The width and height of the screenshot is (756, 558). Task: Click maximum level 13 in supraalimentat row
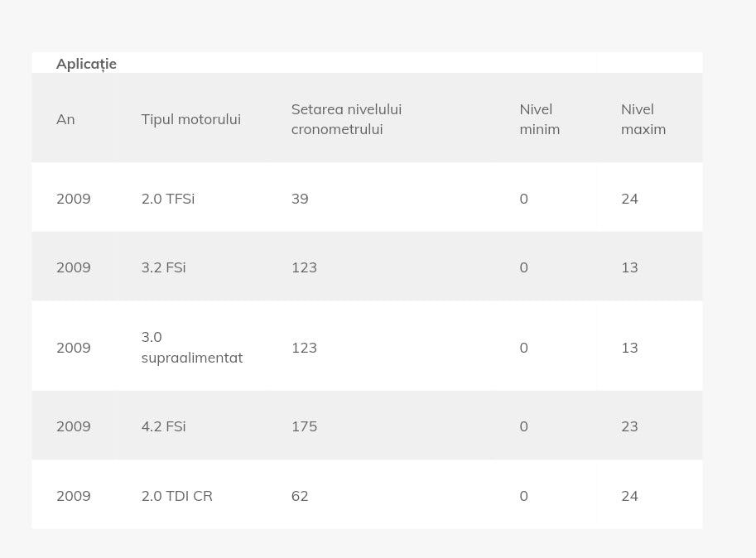[629, 348]
